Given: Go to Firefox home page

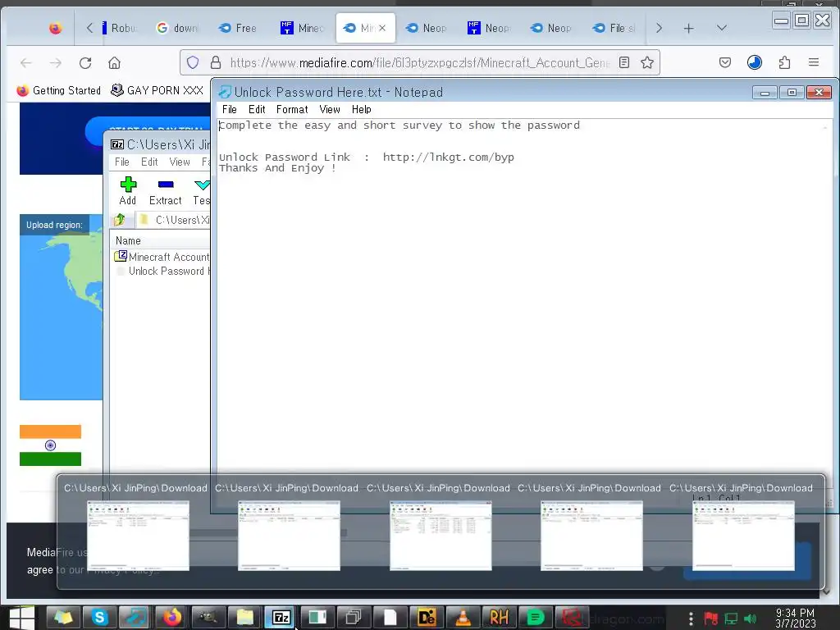Looking at the screenshot, I should [114, 62].
